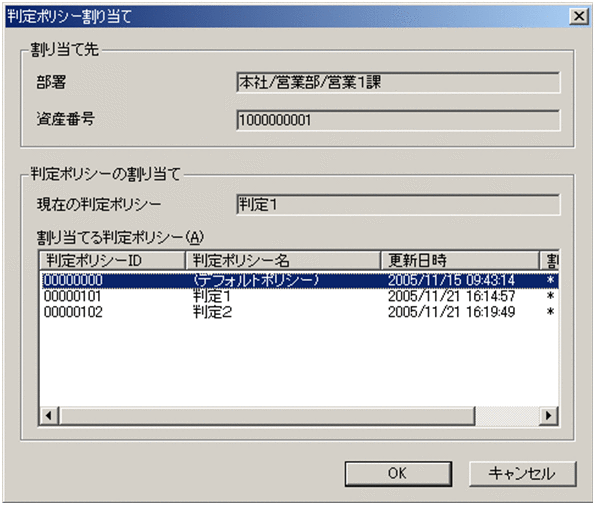Click the 資産番号 field showing 1000000001
Screen dimensions: 596x507
398,120
